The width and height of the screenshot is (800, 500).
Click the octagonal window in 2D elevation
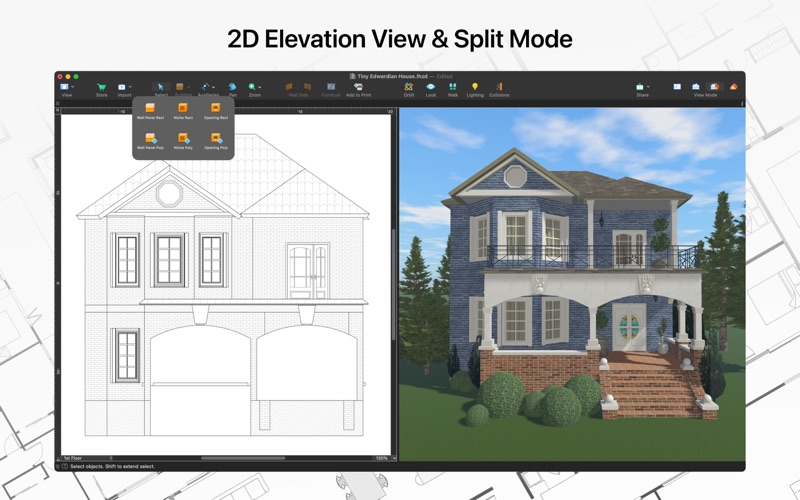(169, 193)
